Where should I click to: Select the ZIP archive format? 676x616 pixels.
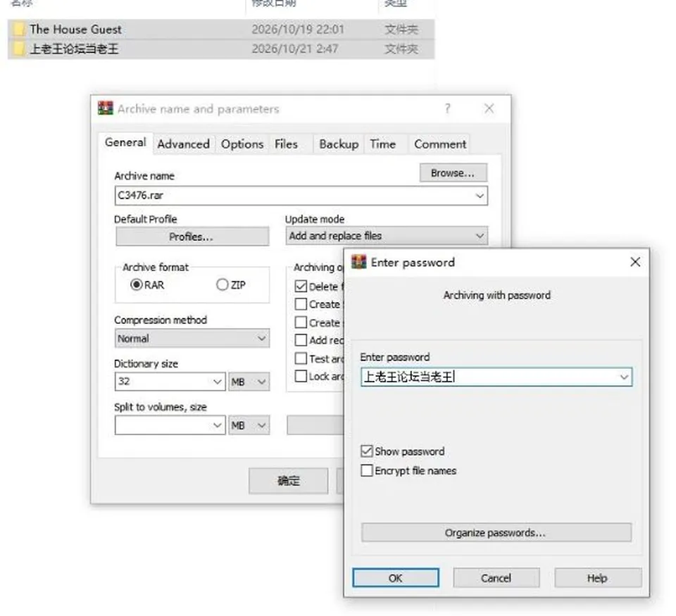(222, 284)
